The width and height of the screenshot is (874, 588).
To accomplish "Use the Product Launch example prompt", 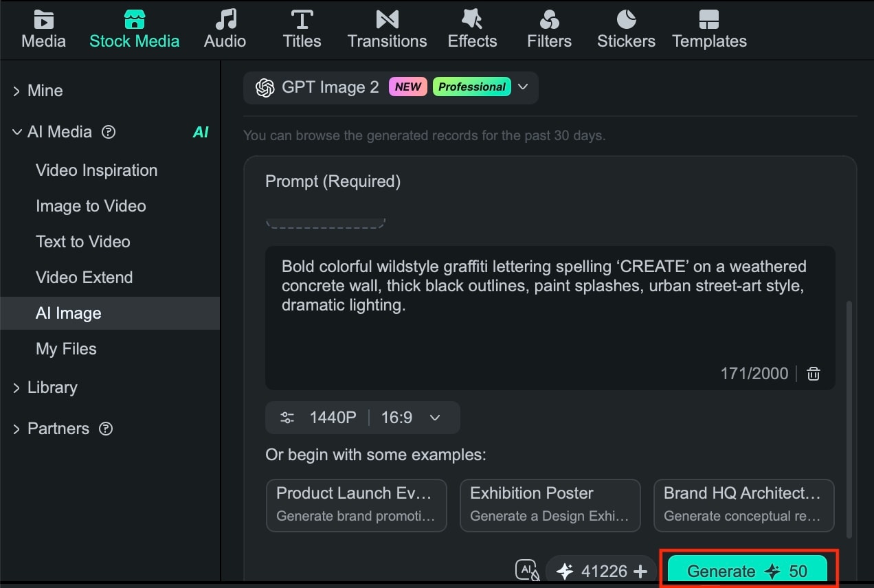I will click(356, 505).
